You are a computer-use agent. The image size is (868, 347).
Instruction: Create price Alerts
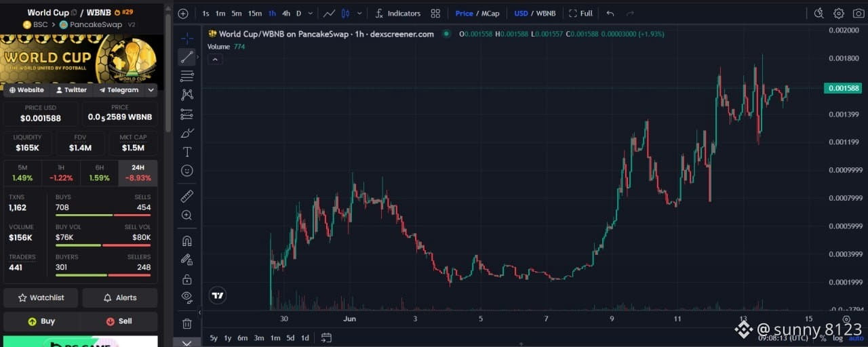point(120,298)
